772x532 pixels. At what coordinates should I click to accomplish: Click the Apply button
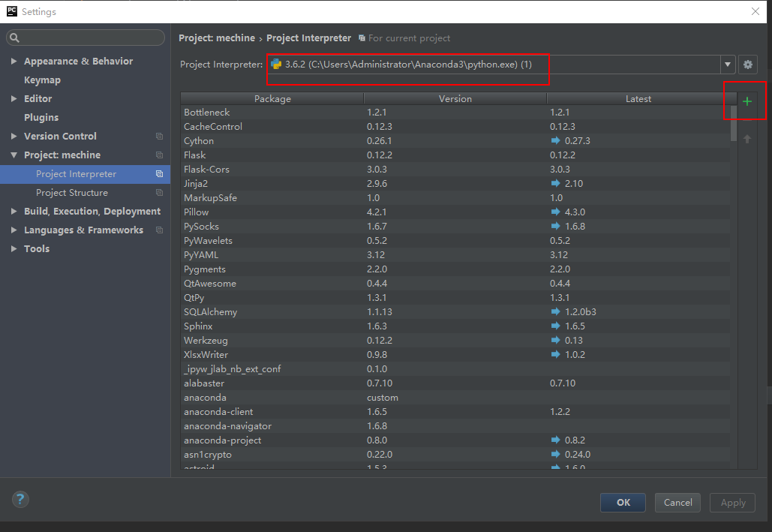(x=732, y=503)
